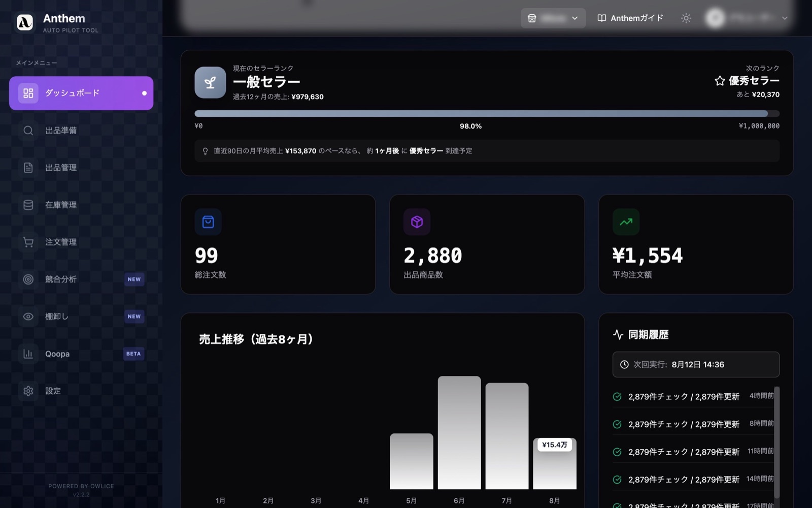The width and height of the screenshot is (812, 508).
Task: Click the 過去12ヶ月の売上 ¥979,630 text
Action: click(278, 97)
